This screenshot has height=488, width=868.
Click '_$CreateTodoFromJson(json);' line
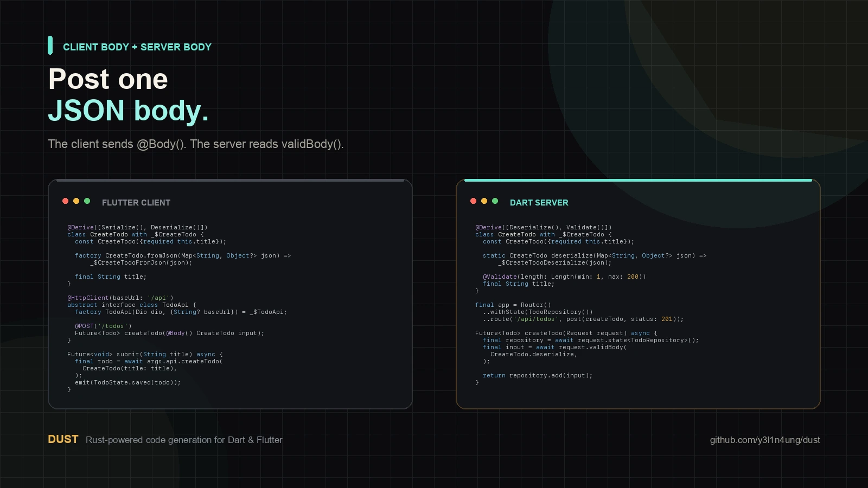point(141,263)
